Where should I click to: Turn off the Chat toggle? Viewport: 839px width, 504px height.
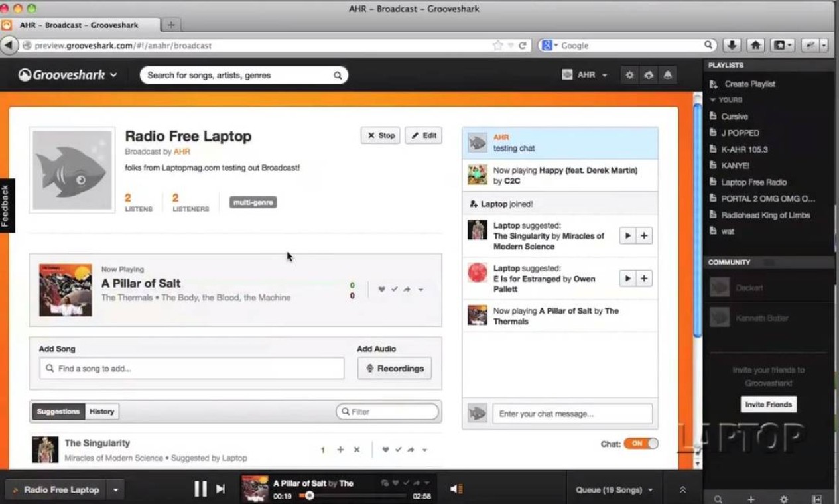click(x=641, y=444)
